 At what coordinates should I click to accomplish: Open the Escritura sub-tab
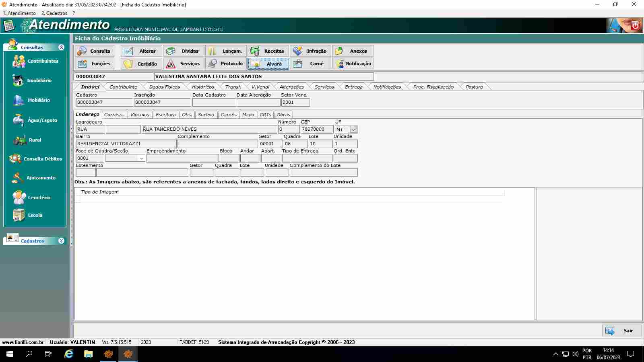[165, 115]
